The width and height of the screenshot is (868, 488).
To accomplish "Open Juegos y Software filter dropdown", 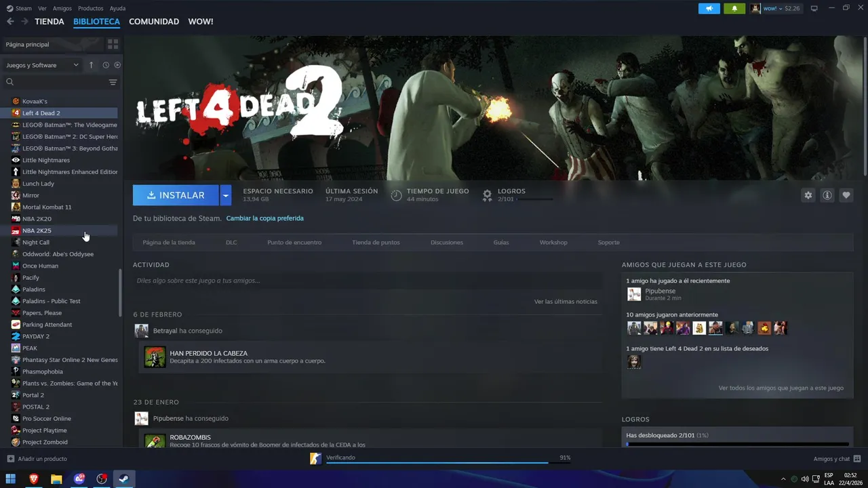I will coord(42,65).
